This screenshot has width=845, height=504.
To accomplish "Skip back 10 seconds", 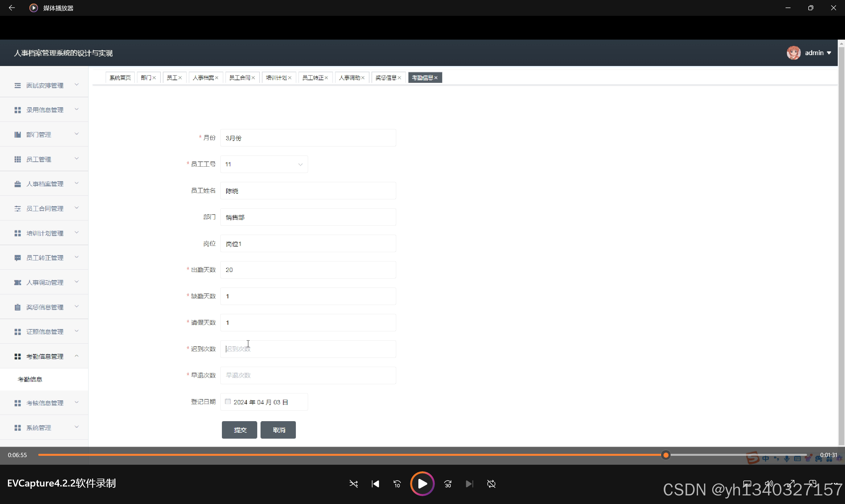I will pyautogui.click(x=397, y=484).
